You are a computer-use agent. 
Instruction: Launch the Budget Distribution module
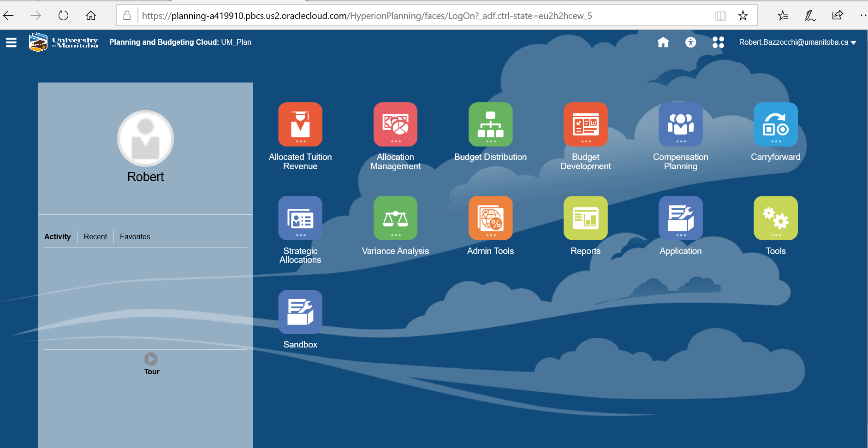tap(490, 124)
